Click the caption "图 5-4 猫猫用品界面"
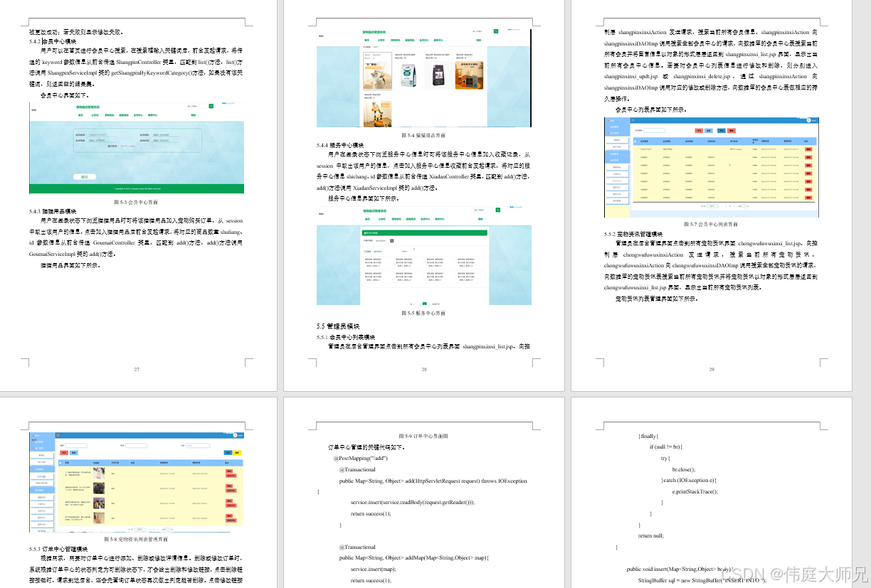The image size is (871, 588). 424,134
